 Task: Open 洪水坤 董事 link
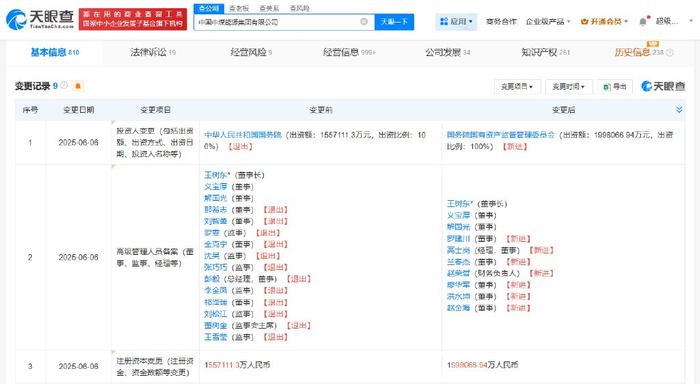click(x=458, y=296)
